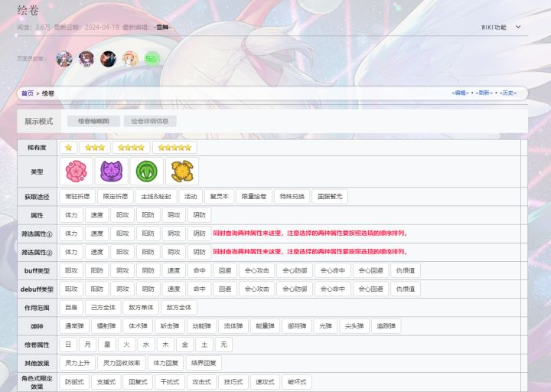Viewport: 551px width, 392px height.
Task: Select 日 in 绘卷属性 row
Action: point(69,345)
